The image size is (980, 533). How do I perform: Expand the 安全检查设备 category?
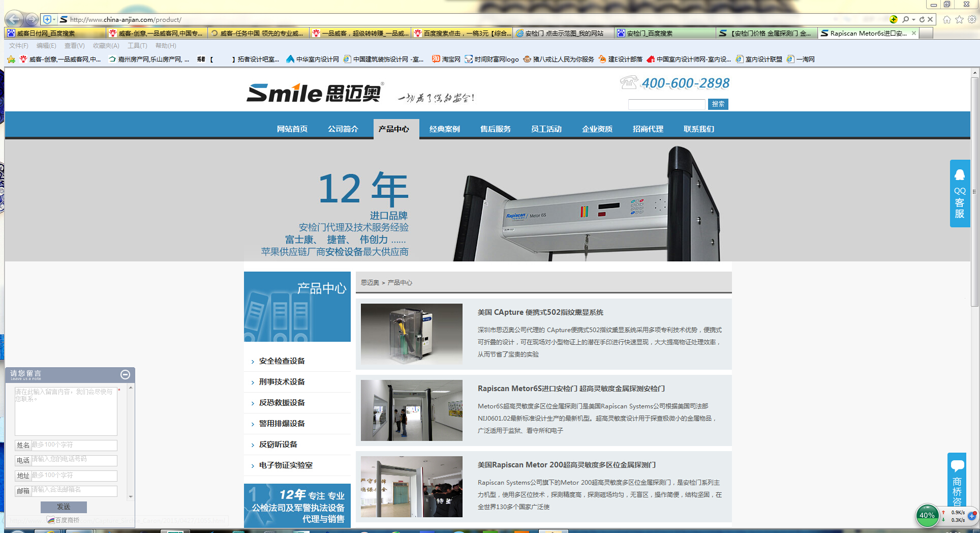282,361
